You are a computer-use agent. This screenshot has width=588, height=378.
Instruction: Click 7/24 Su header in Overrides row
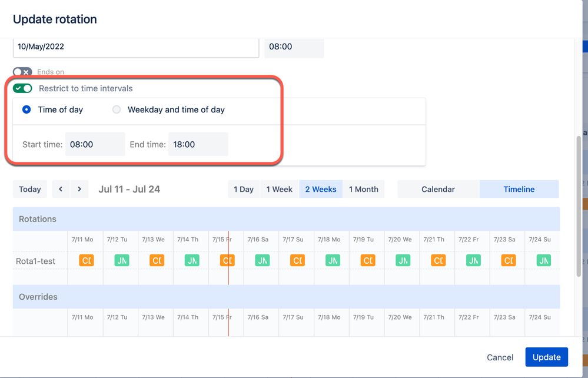click(x=540, y=317)
